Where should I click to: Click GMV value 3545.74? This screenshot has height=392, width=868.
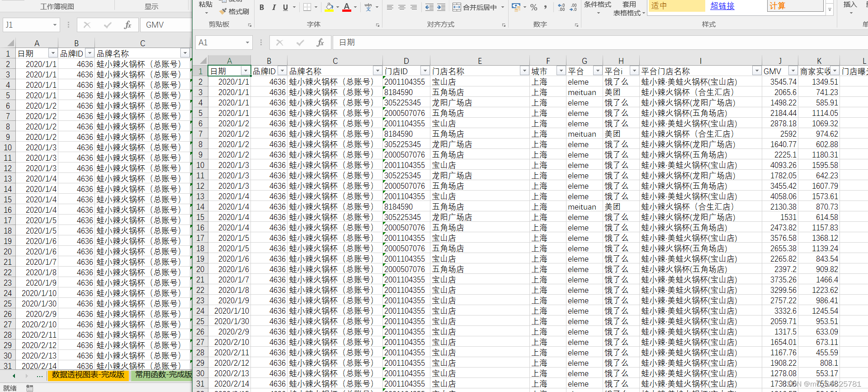point(780,82)
